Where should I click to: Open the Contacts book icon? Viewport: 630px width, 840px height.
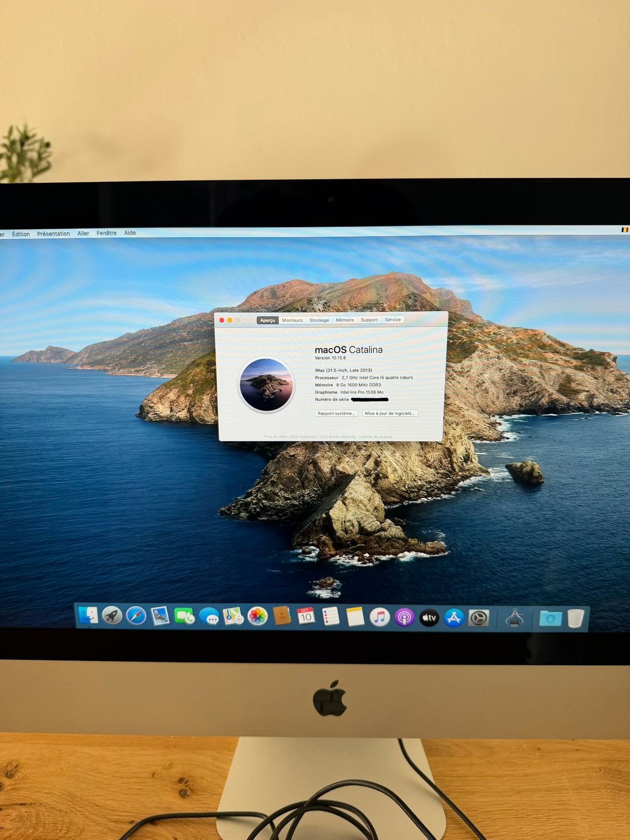pyautogui.click(x=282, y=616)
